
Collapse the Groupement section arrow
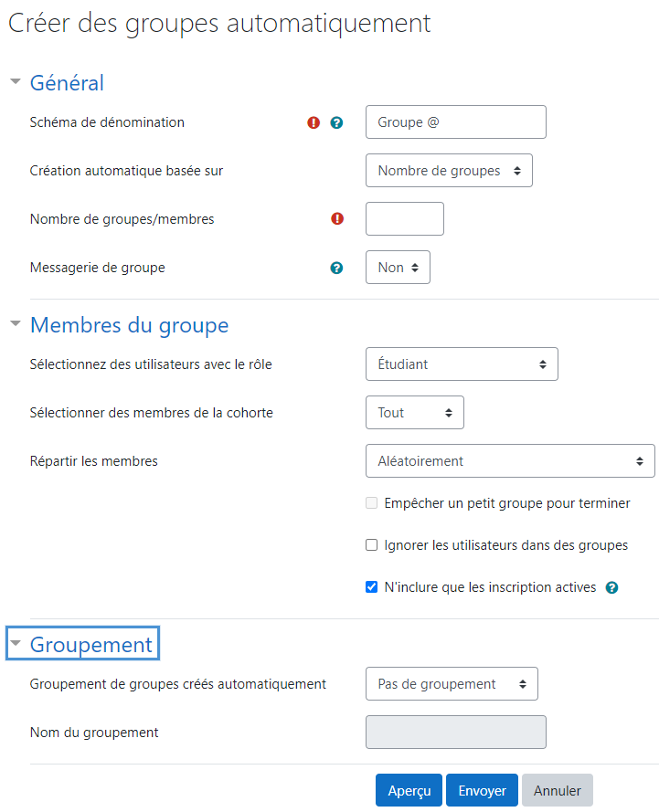[x=16, y=643]
